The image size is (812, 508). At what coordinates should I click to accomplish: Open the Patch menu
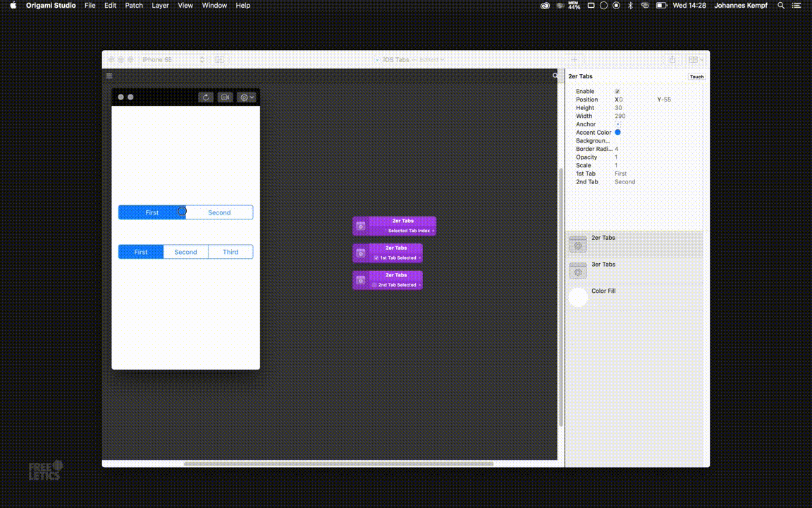134,5
